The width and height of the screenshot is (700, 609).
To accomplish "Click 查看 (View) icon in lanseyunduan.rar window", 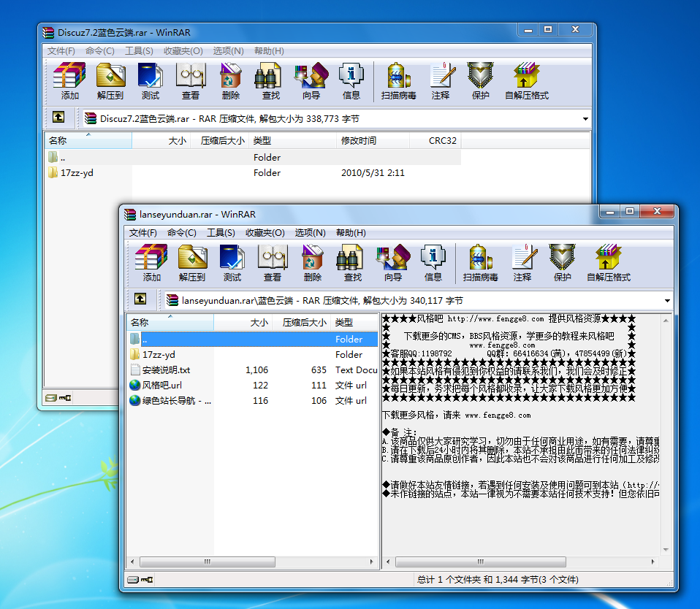I will coord(273,263).
